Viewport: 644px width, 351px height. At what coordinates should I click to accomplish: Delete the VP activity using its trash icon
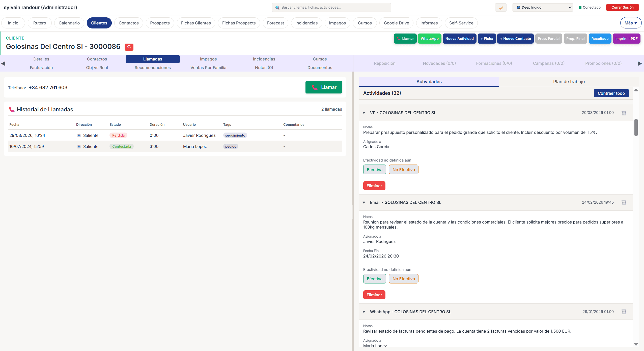624,113
